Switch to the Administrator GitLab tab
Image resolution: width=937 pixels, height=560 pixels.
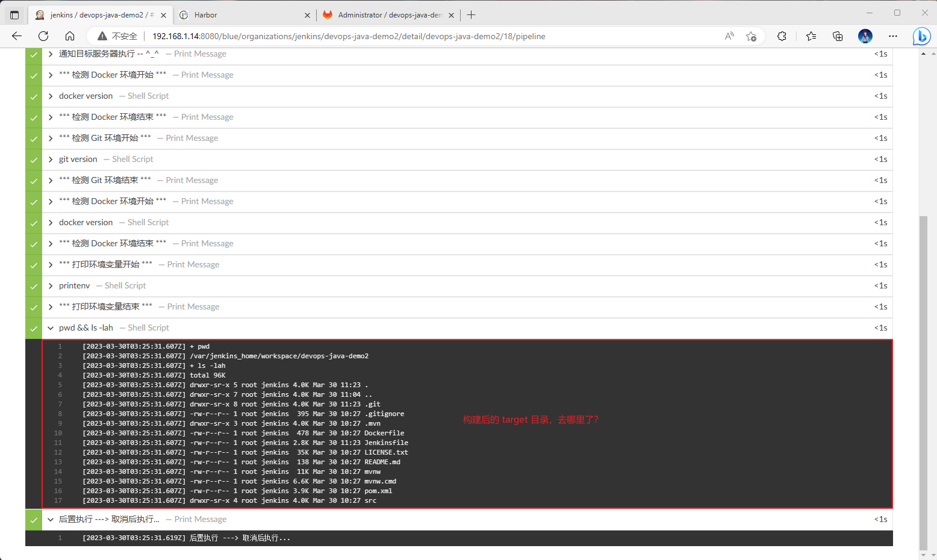[x=388, y=15]
